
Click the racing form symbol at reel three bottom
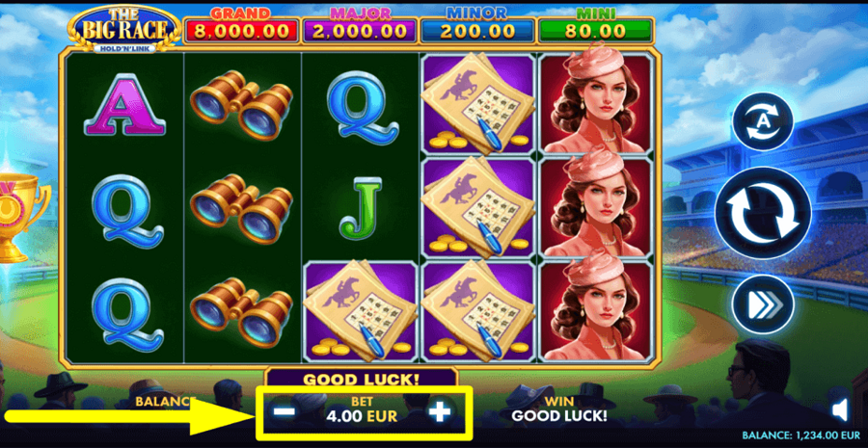[x=361, y=311]
